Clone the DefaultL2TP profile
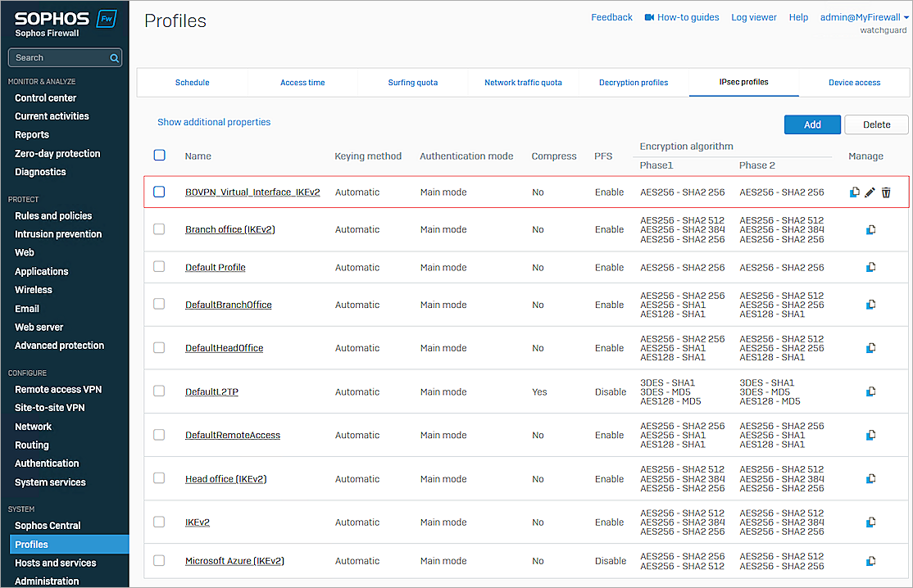The height and width of the screenshot is (588, 913). coord(870,391)
